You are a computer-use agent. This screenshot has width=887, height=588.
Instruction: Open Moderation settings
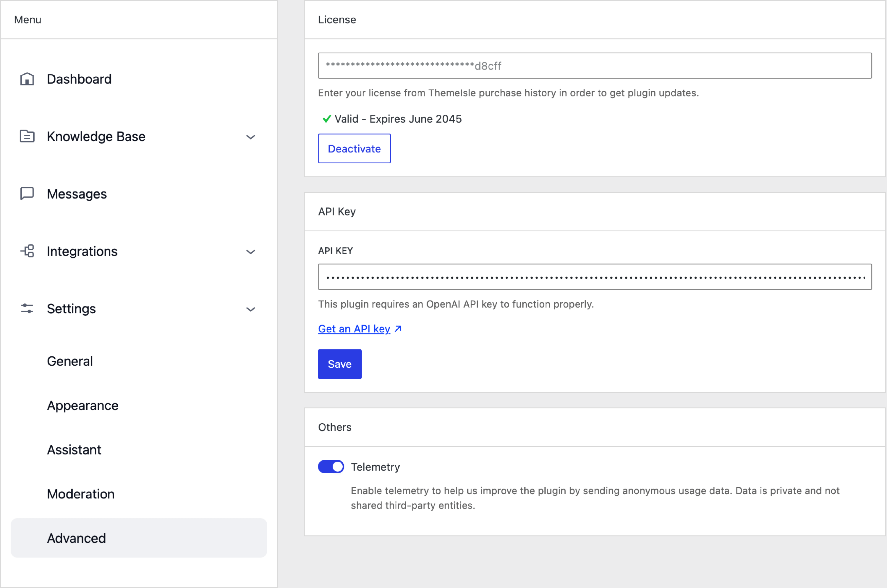(81, 494)
